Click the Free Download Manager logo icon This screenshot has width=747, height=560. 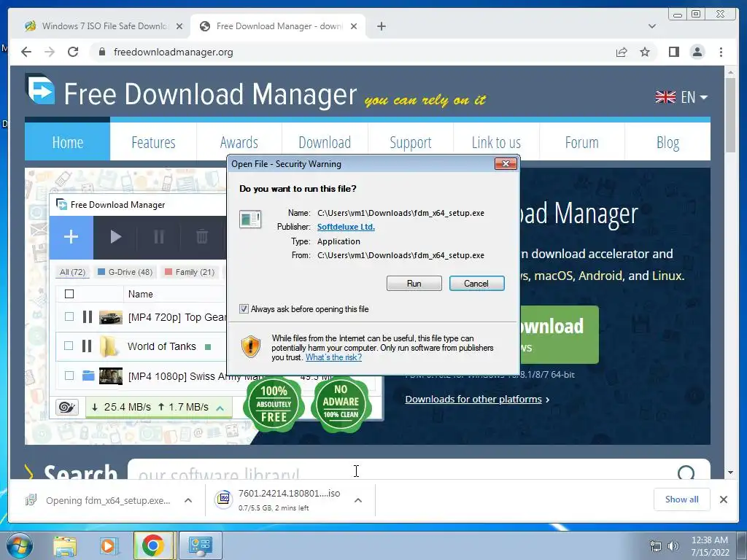pos(41,89)
